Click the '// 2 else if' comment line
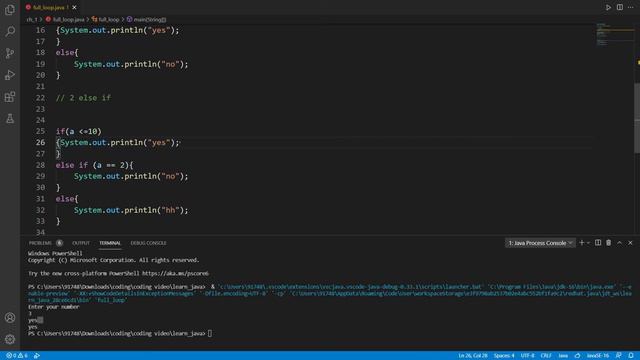The width and height of the screenshot is (640, 360). pos(83,98)
